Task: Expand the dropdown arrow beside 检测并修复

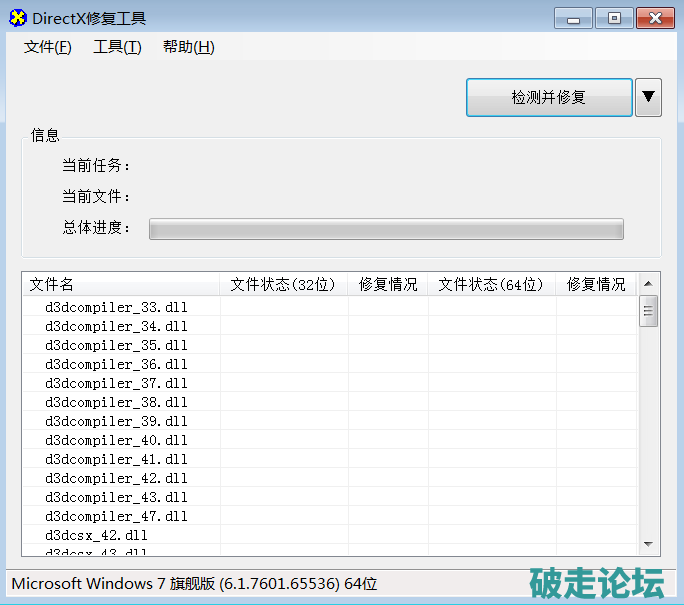Action: [649, 97]
